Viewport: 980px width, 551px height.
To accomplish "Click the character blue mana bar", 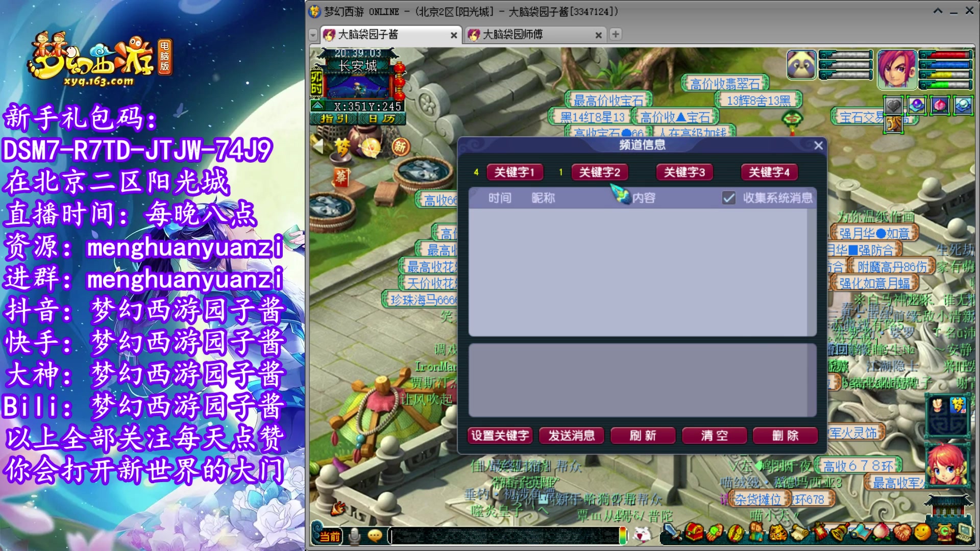I will (945, 65).
